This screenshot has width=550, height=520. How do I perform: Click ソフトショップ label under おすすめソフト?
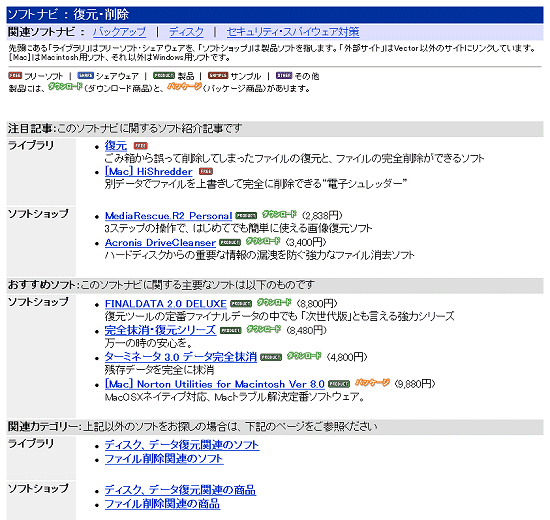tap(38, 302)
